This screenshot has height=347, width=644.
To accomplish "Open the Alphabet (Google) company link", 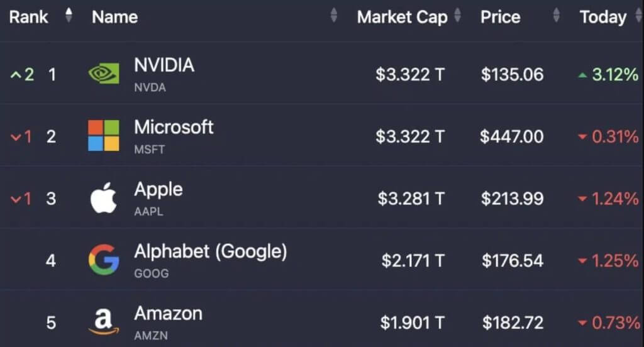I will coord(210,251).
